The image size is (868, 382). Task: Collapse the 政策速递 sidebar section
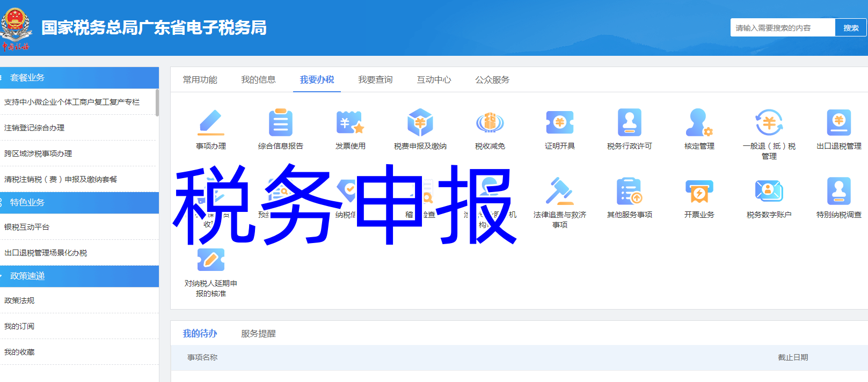(79, 276)
